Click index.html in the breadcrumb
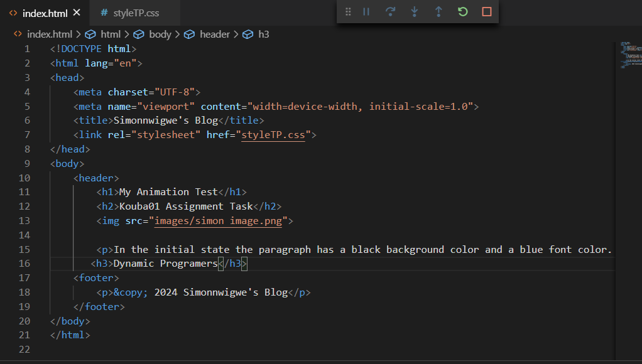Screen dimensions: 642x364 coord(50,35)
